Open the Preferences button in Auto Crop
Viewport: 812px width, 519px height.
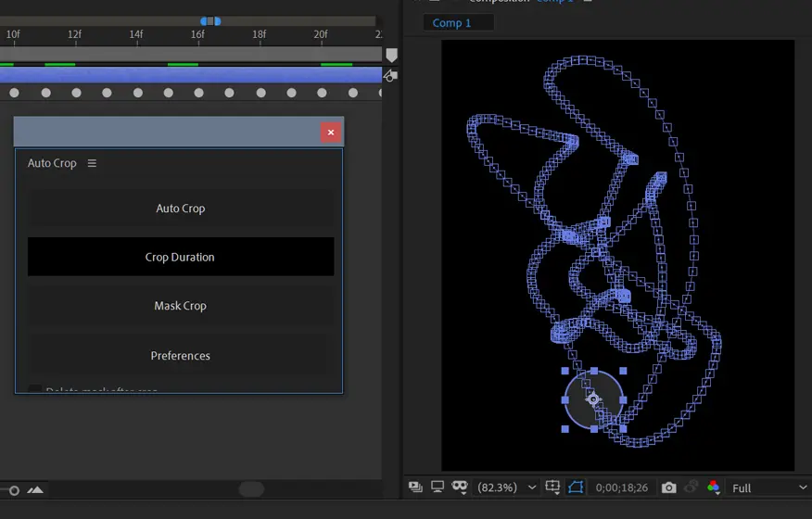point(181,355)
